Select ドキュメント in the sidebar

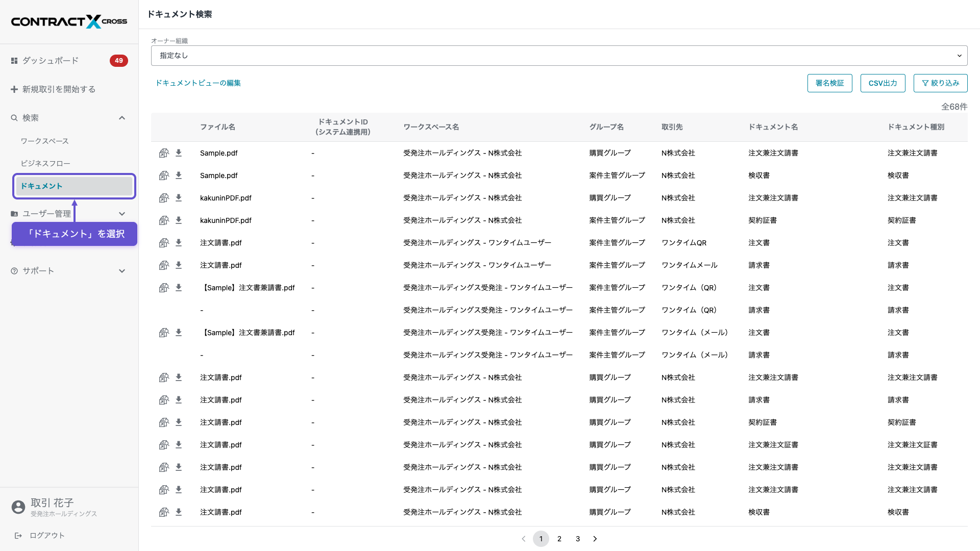click(x=74, y=186)
